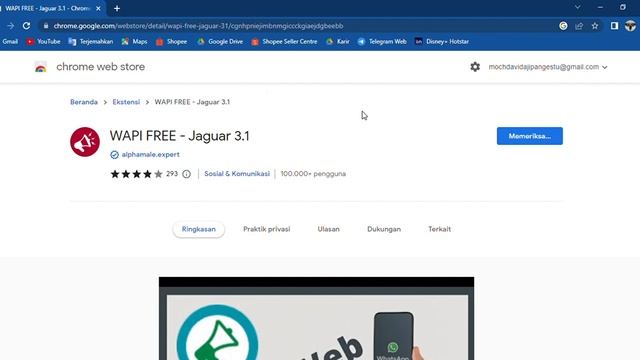Open Telegram Web bookmark
The image size is (640, 360).
coord(382,42)
